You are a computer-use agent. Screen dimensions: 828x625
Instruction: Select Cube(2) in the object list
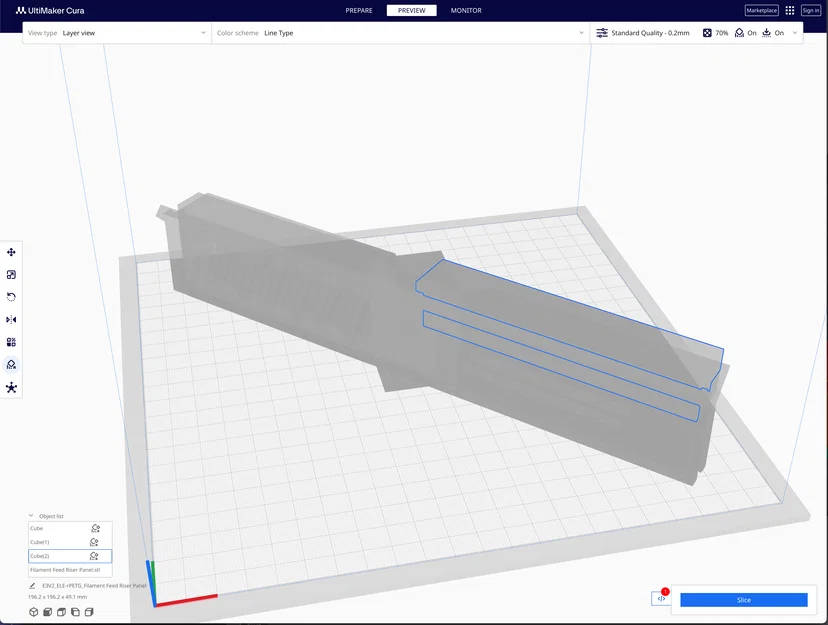pos(70,556)
